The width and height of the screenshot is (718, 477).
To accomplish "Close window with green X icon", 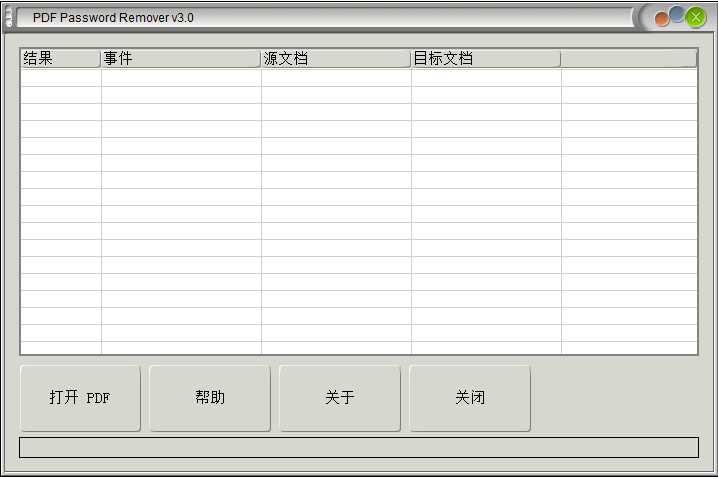I will point(696,17).
